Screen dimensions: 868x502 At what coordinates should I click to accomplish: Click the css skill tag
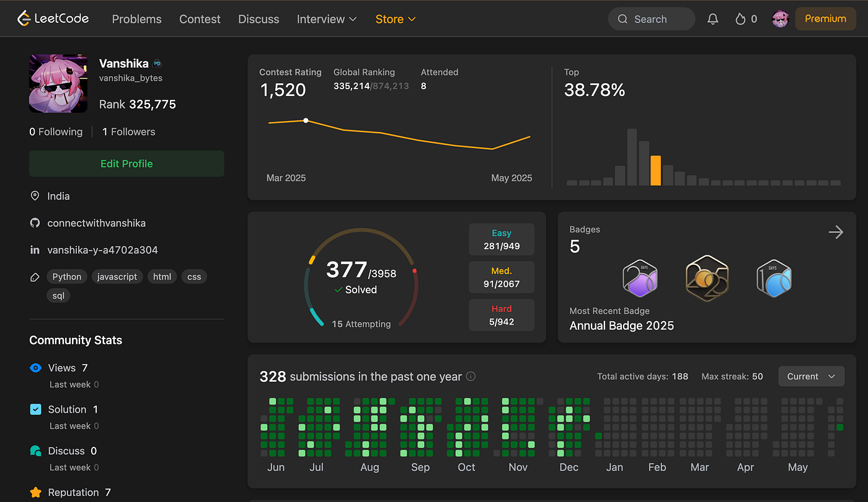pyautogui.click(x=195, y=276)
